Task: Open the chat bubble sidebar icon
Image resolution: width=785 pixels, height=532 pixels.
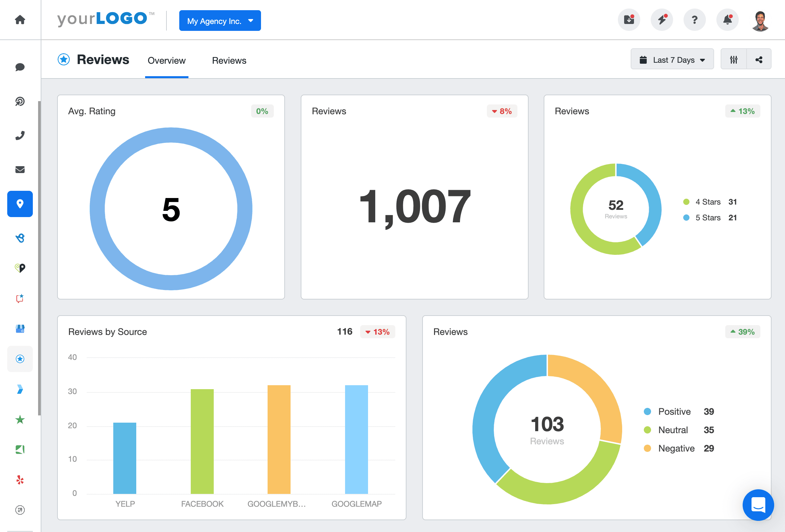Action: 20,67
